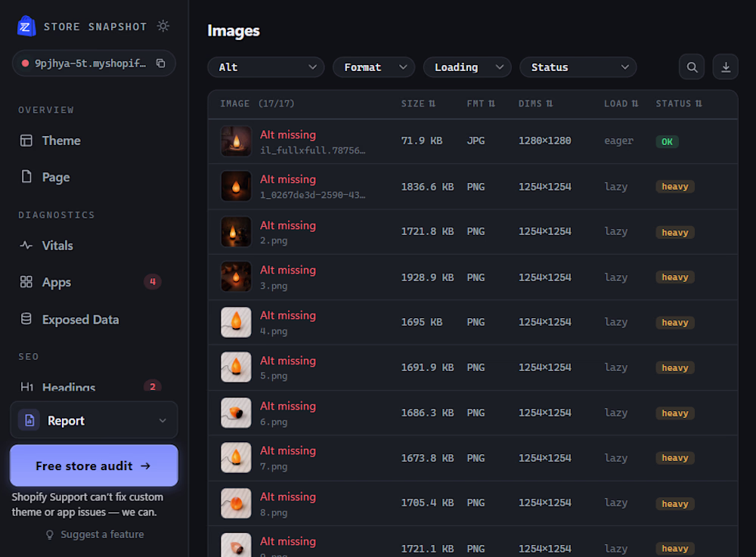Click heavy badge in the 2.png row

coord(675,232)
